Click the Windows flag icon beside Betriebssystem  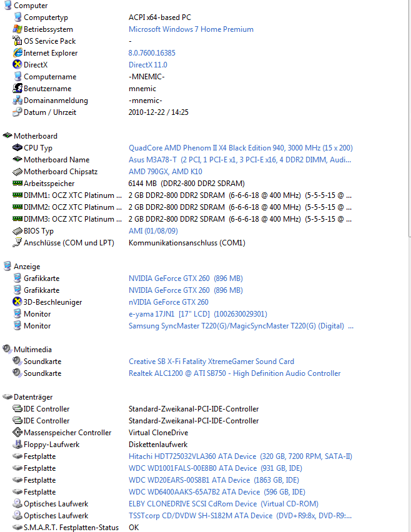[17, 29]
